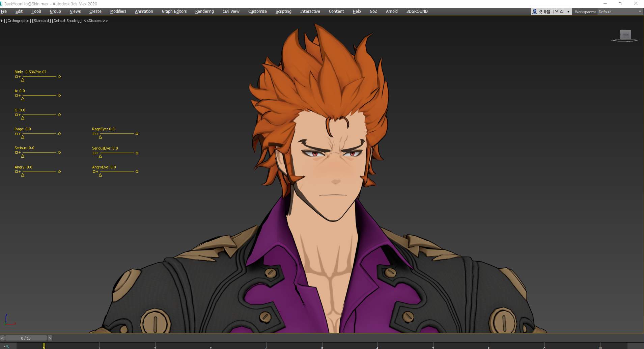Open the viewport [+] general menu
The image size is (644, 349).
tap(3, 21)
